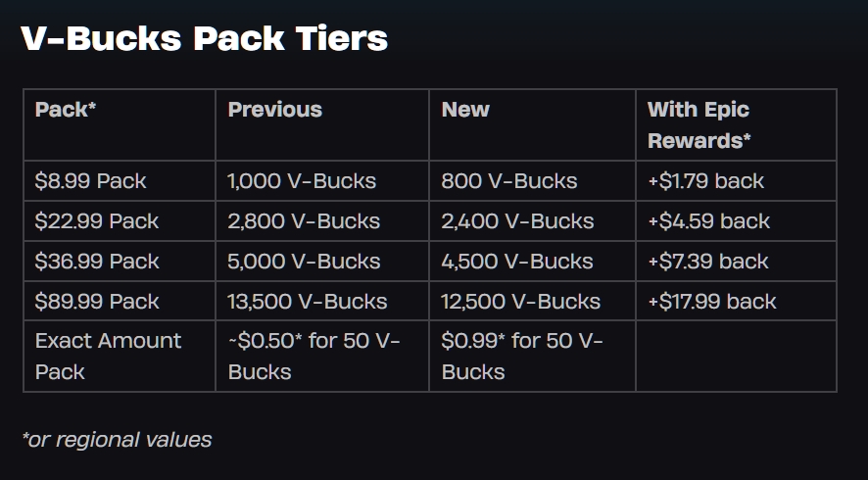Viewport: 868px width, 480px height.
Task: Select the $89.99 Pack cell
Action: coord(96,302)
